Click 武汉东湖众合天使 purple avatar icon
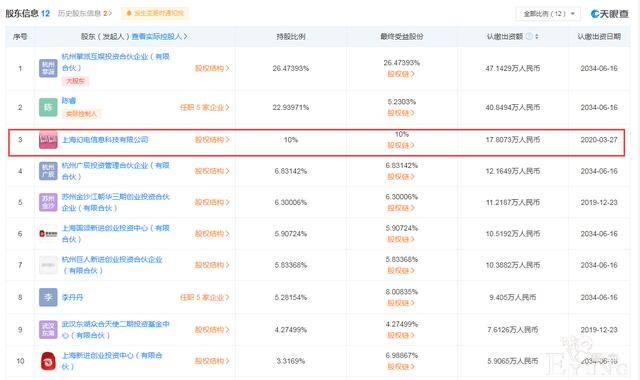This screenshot has width=640, height=380. click(48, 329)
